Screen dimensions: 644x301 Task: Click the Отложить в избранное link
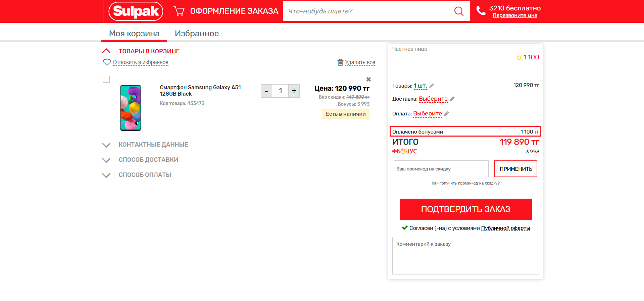[x=141, y=62]
